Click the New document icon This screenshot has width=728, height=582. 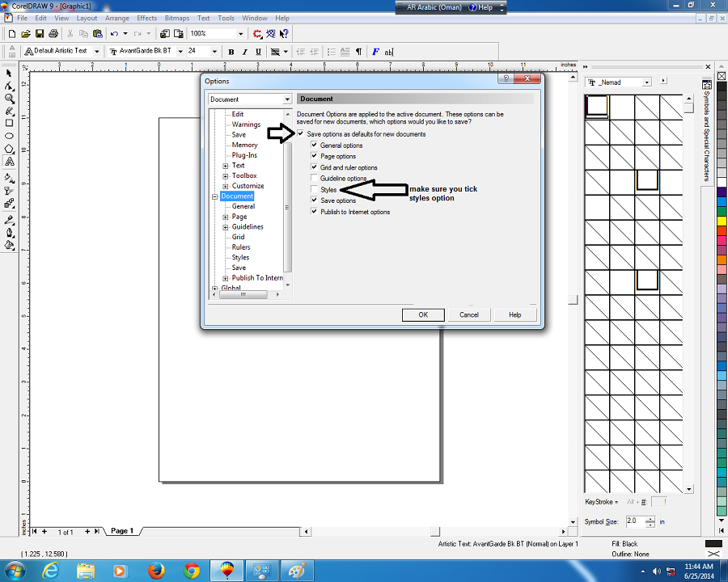pyautogui.click(x=12, y=33)
